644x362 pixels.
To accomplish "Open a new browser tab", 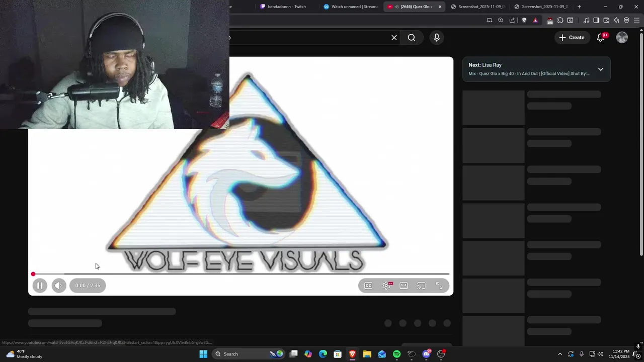I will tap(579, 7).
